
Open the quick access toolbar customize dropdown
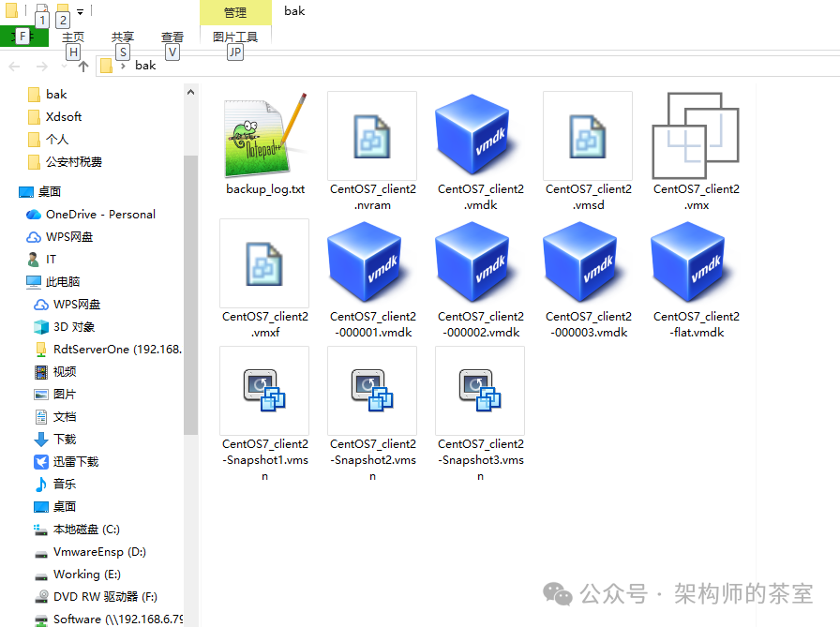[81, 11]
